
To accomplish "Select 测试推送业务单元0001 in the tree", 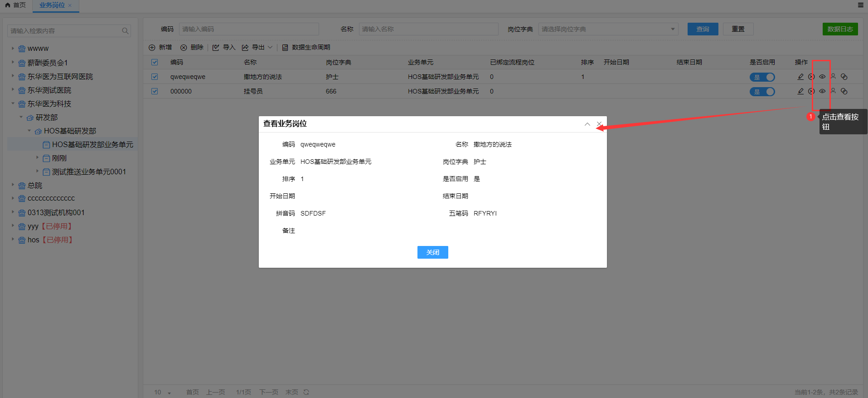I will tap(89, 172).
